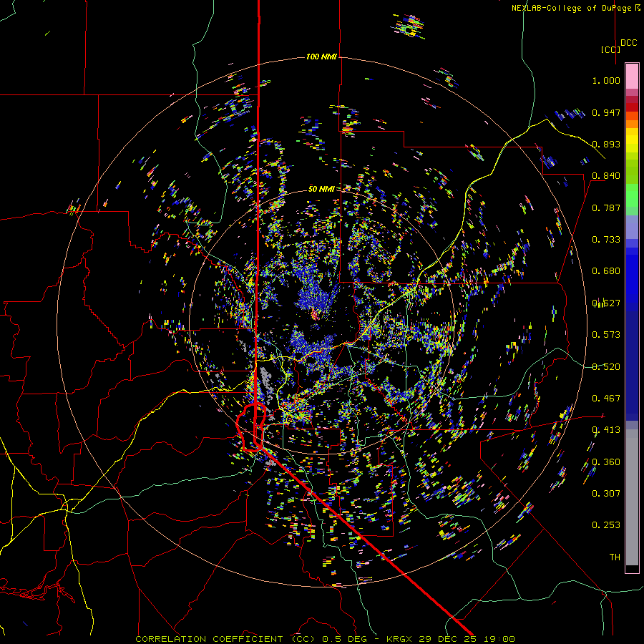
Task: Click the 0.840 legend value
Action: tap(606, 176)
